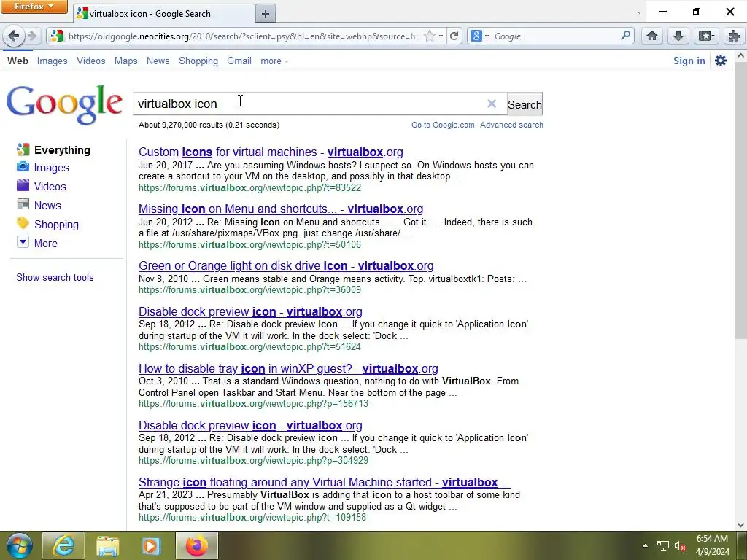Click the scrollbar down arrow
Image resolution: width=747 pixels, height=560 pixels.
[740, 525]
